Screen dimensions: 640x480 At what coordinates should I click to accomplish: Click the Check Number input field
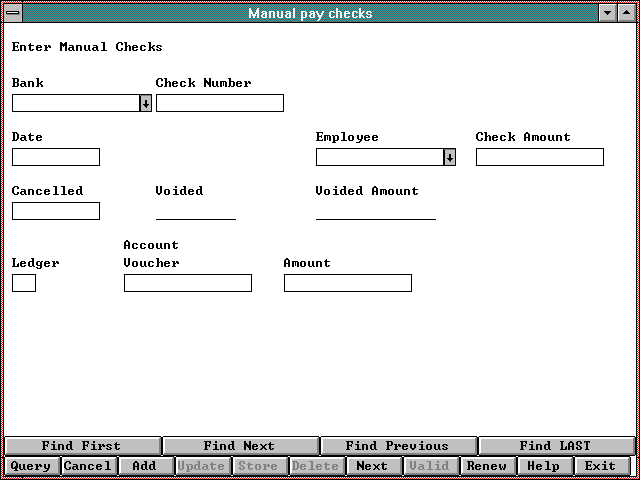pos(219,103)
